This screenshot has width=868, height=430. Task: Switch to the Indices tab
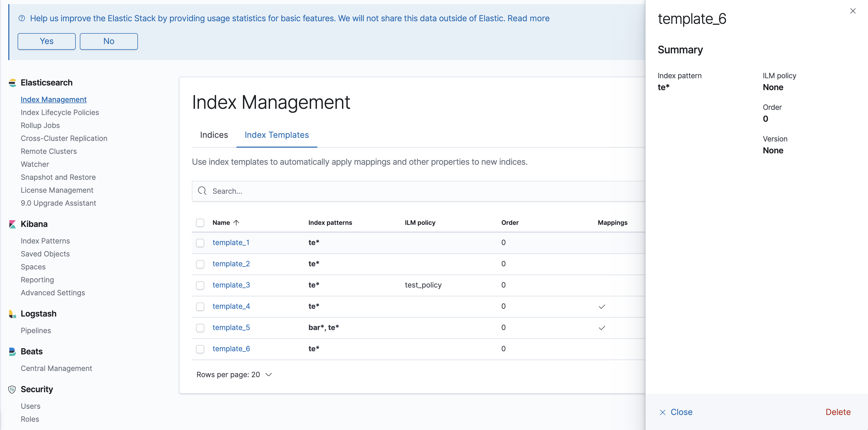click(x=214, y=135)
